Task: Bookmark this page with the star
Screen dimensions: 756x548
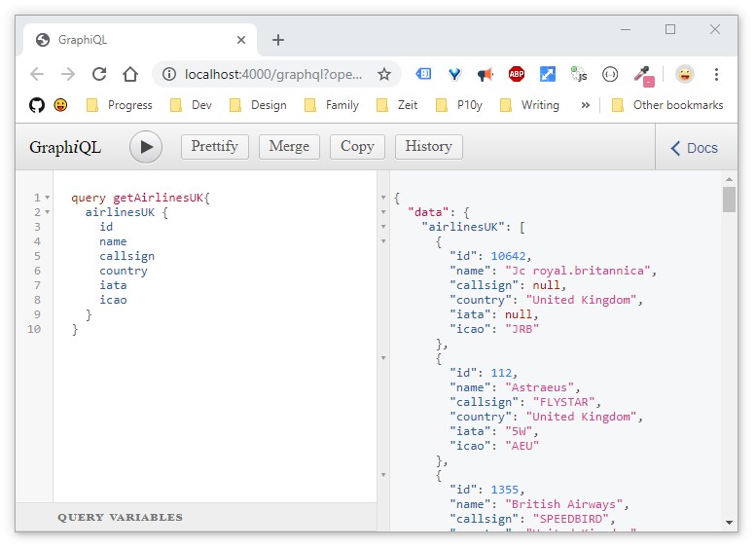Action: tap(383, 74)
